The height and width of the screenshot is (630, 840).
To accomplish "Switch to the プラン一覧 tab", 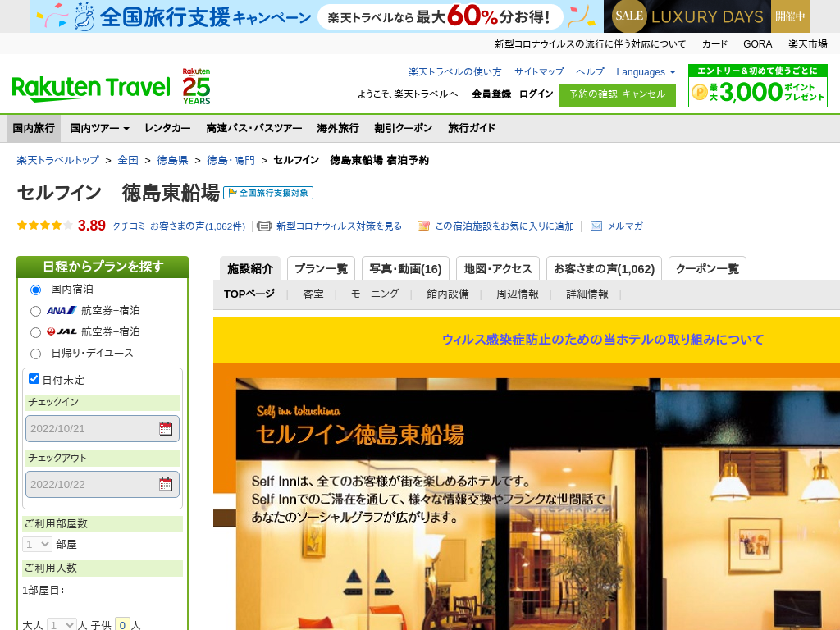I will [321, 268].
